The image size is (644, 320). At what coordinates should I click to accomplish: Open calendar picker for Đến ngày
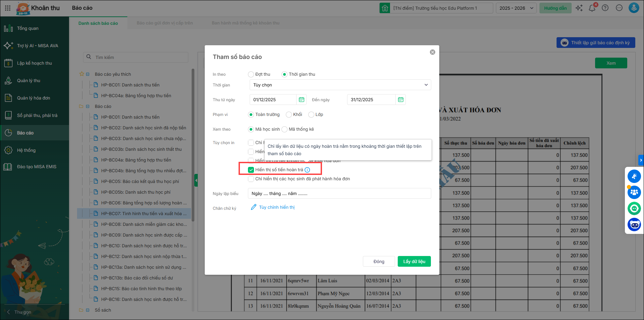pyautogui.click(x=401, y=100)
